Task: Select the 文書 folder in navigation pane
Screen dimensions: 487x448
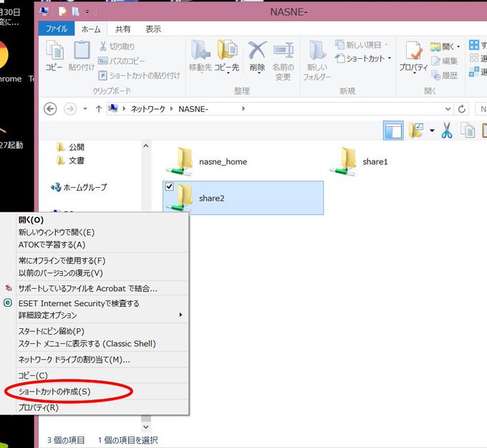Action: (71, 161)
